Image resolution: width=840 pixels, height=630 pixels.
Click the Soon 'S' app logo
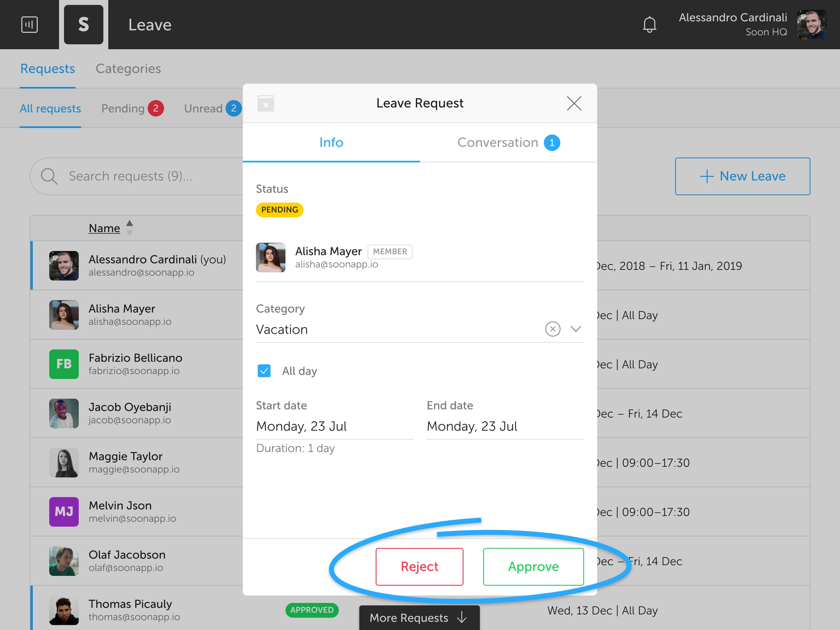83,25
